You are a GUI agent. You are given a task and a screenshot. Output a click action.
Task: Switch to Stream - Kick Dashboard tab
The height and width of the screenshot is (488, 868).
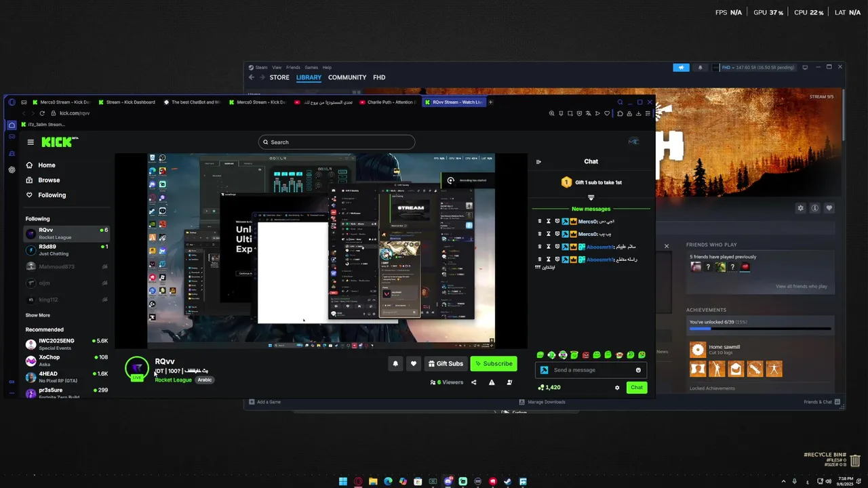126,102
